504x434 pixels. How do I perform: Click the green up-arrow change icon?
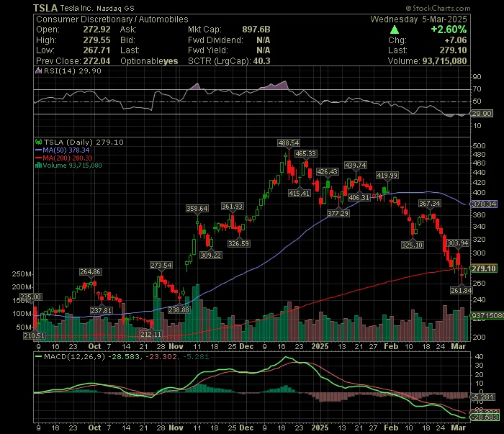click(x=395, y=30)
